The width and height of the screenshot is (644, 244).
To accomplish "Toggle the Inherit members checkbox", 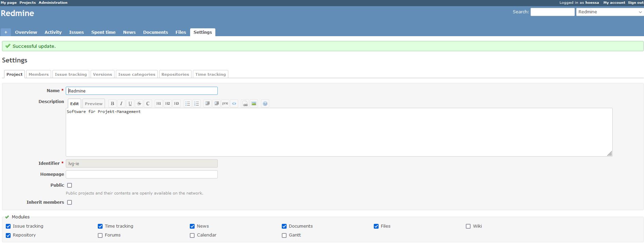I will pyautogui.click(x=70, y=202).
